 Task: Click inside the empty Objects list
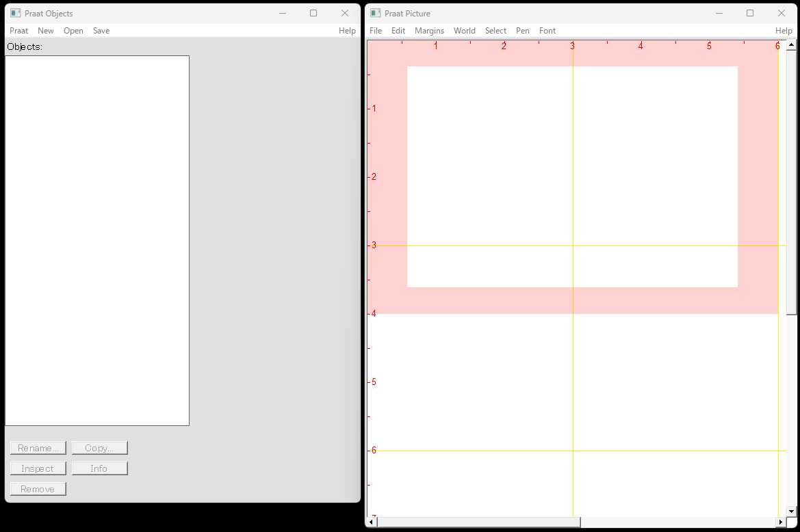pos(97,239)
